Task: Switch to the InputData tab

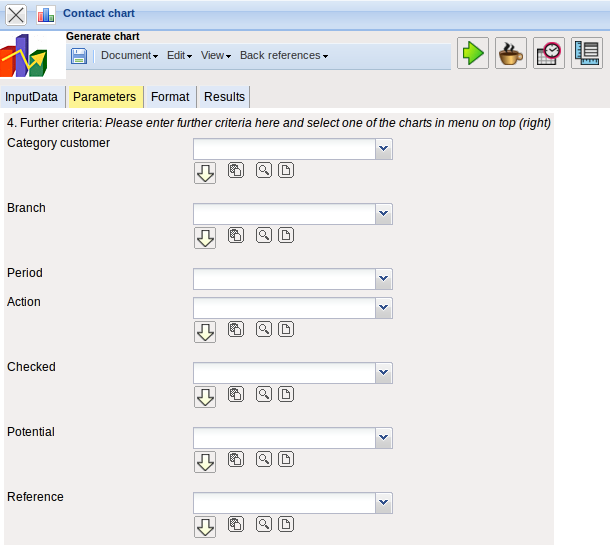Action: point(32,97)
